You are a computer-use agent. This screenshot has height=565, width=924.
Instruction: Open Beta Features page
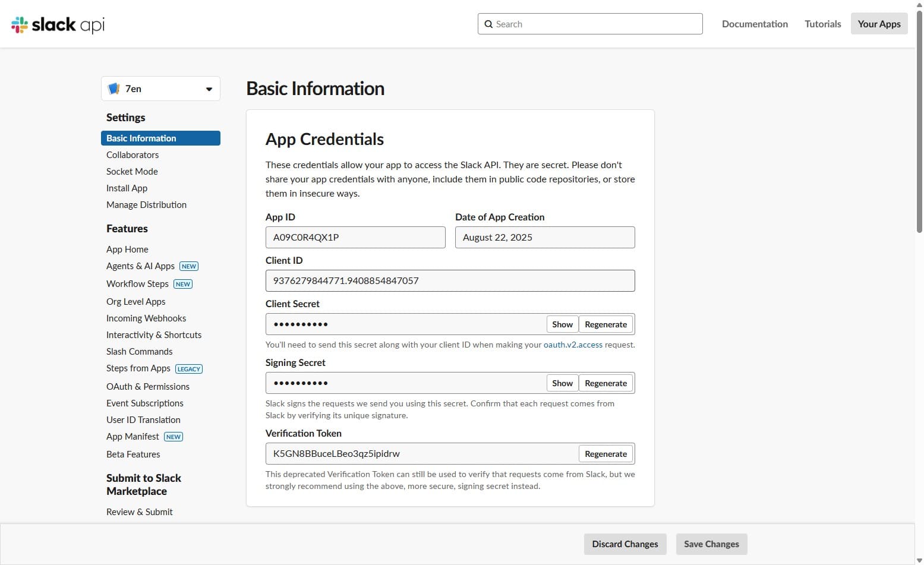coord(133,454)
